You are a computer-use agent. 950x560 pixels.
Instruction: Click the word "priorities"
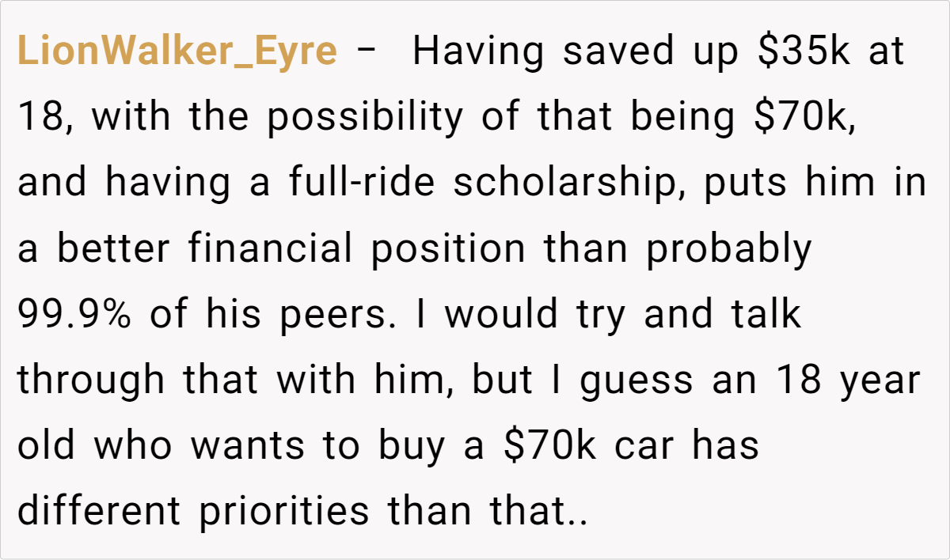point(283,512)
